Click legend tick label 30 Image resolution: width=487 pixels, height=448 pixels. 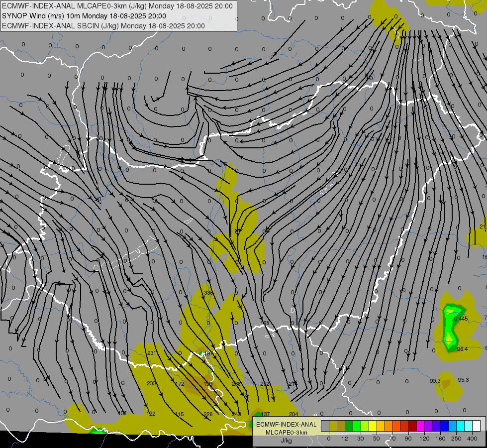pyautogui.click(x=361, y=439)
